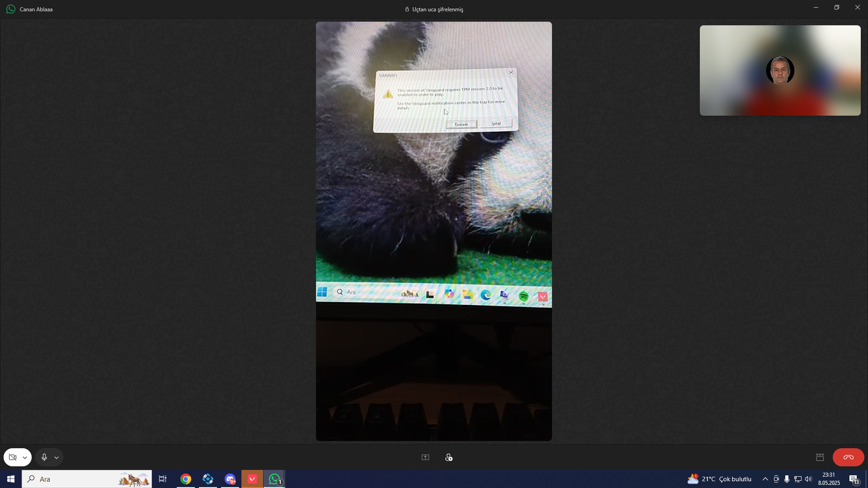This screenshot has height=488, width=868.
Task: Open the microphone device dropdown arrow
Action: point(57,458)
